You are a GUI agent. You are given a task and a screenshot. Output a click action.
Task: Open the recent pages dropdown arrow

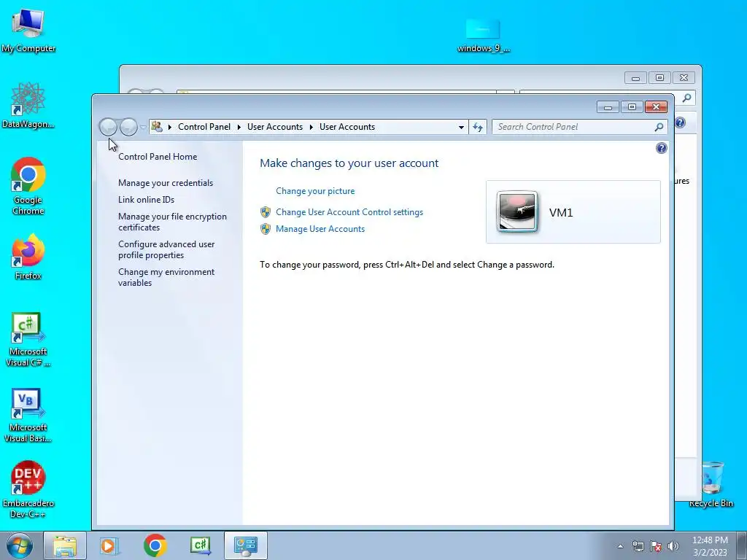coord(143,128)
